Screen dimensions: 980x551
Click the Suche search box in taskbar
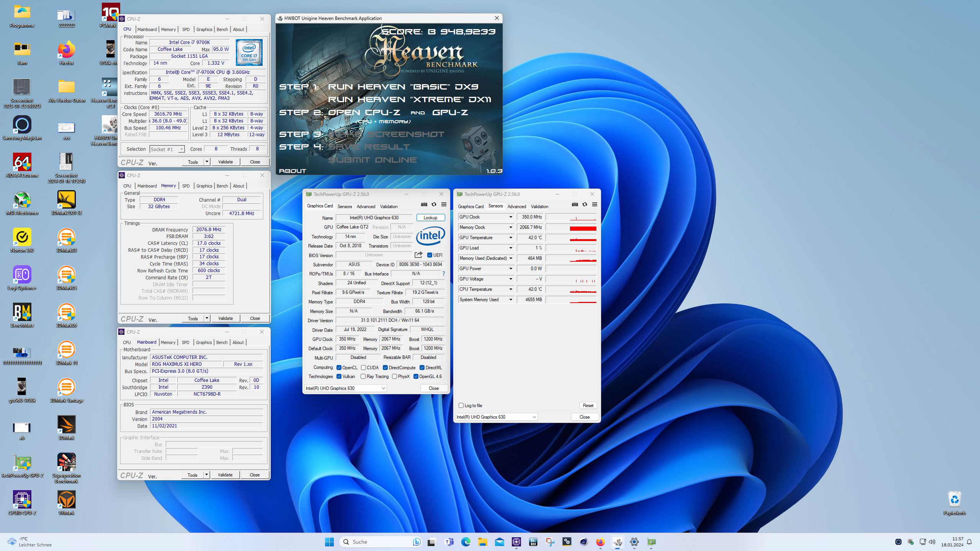[381, 542]
